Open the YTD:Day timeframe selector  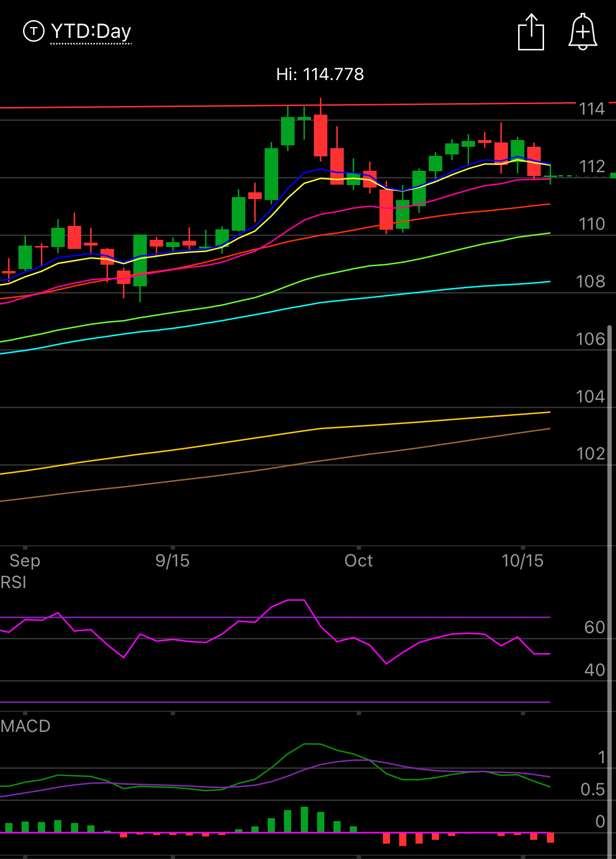(x=91, y=32)
